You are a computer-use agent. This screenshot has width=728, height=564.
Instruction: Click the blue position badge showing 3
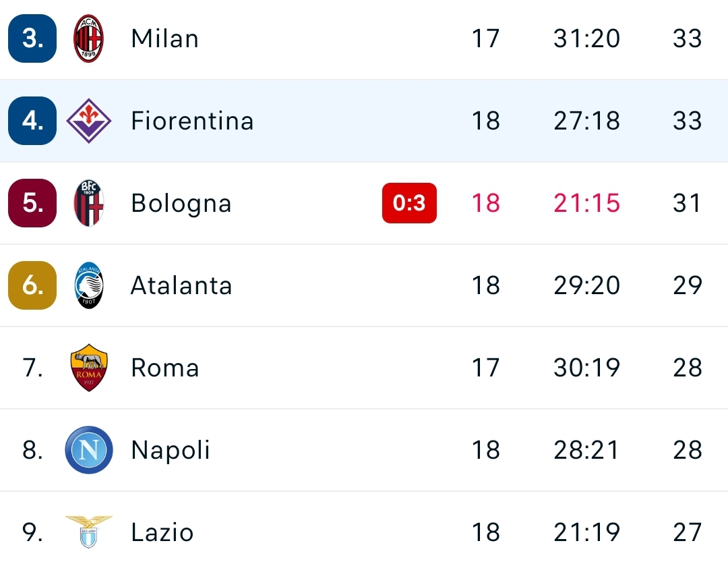click(x=32, y=38)
